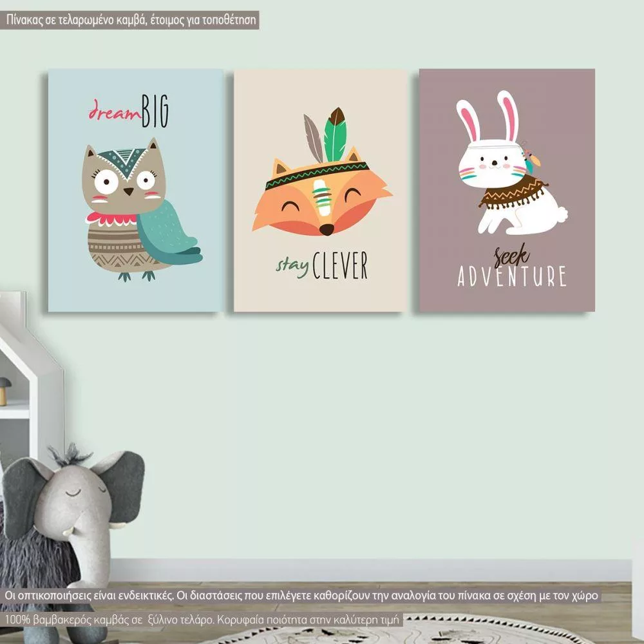Click the top Greek caption about stretched canvas
The image size is (644, 644).
[x=132, y=20]
